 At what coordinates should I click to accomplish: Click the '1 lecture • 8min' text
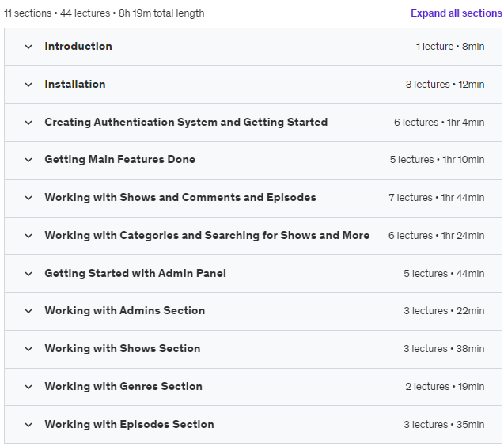[450, 47]
